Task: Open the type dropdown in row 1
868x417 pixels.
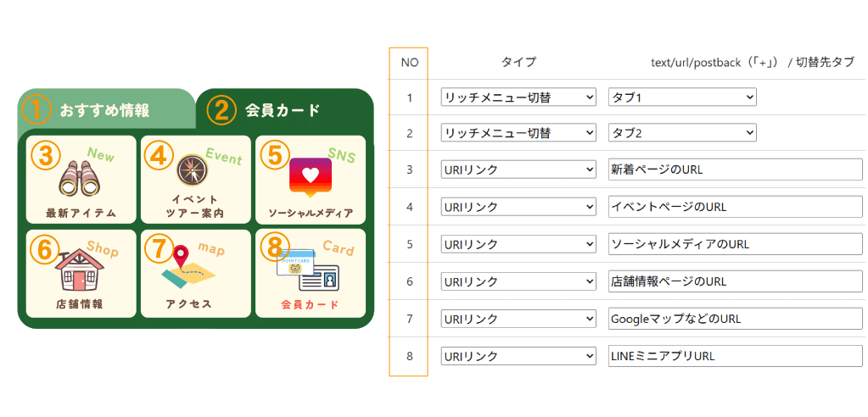Action: tap(518, 97)
